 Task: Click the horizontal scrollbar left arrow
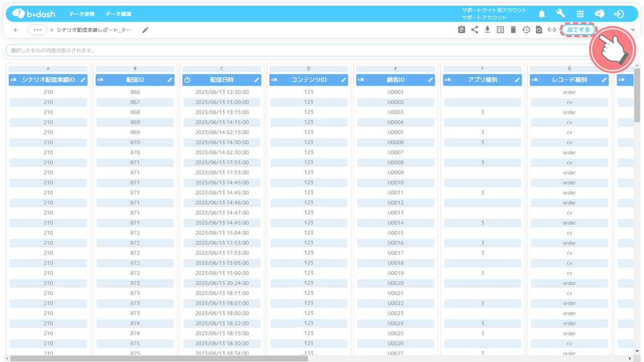click(x=7, y=358)
